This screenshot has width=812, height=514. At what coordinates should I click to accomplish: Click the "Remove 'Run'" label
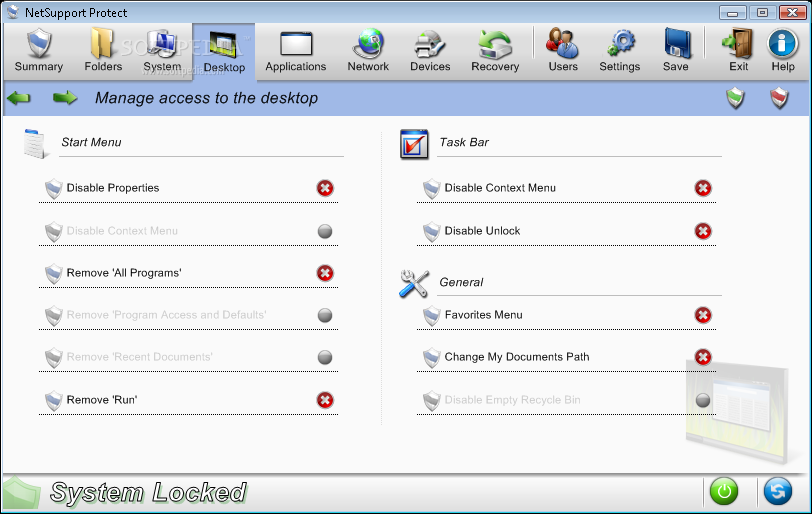(x=102, y=400)
